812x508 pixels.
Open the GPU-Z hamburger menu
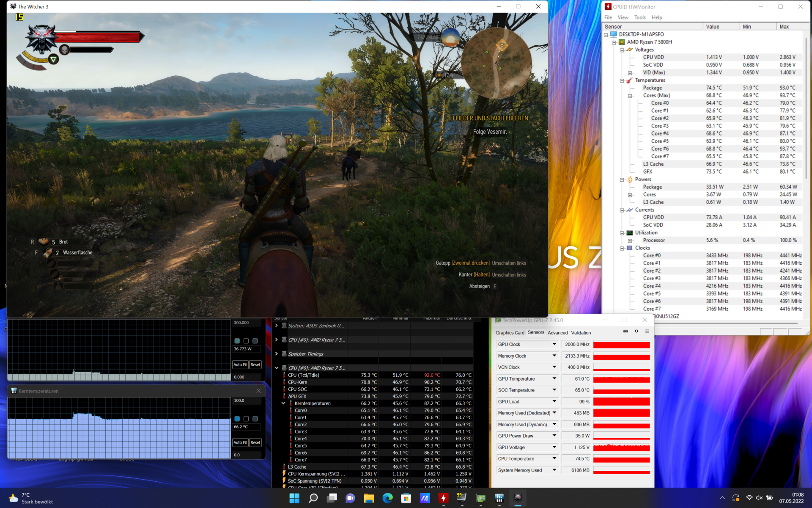click(x=647, y=331)
